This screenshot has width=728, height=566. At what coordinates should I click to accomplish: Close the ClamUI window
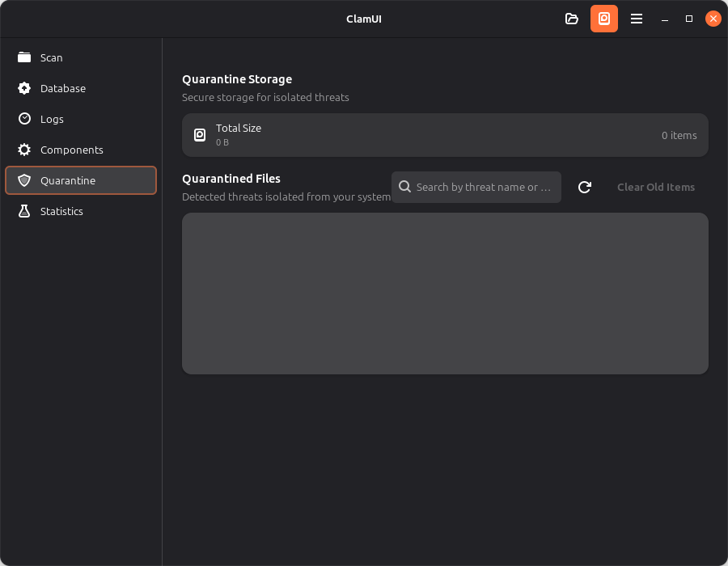click(x=713, y=19)
